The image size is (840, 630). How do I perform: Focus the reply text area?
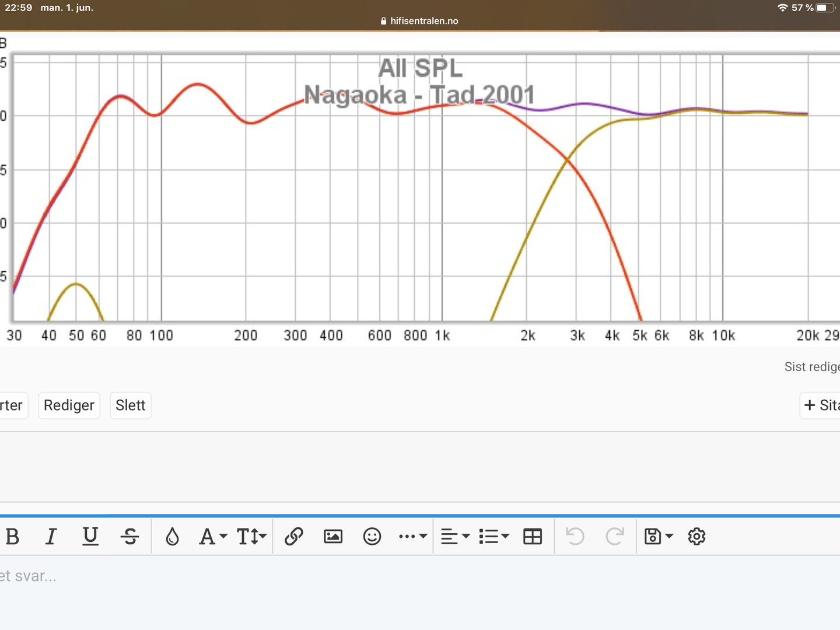tap(420, 593)
